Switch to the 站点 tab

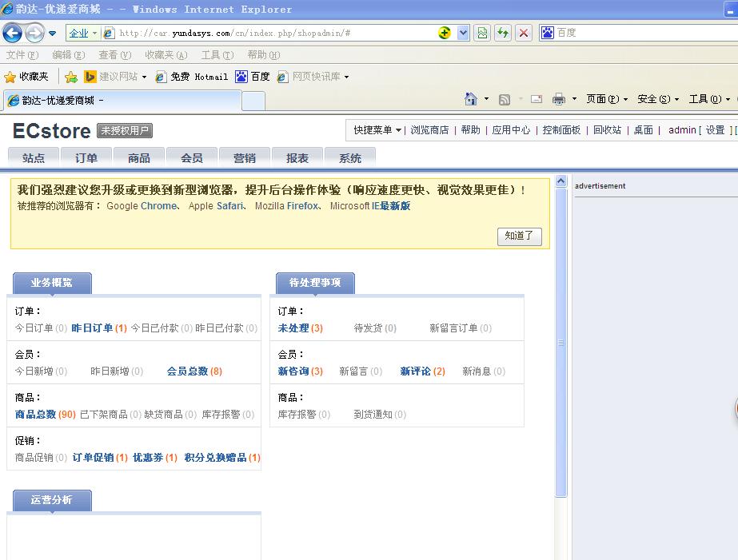click(34, 158)
